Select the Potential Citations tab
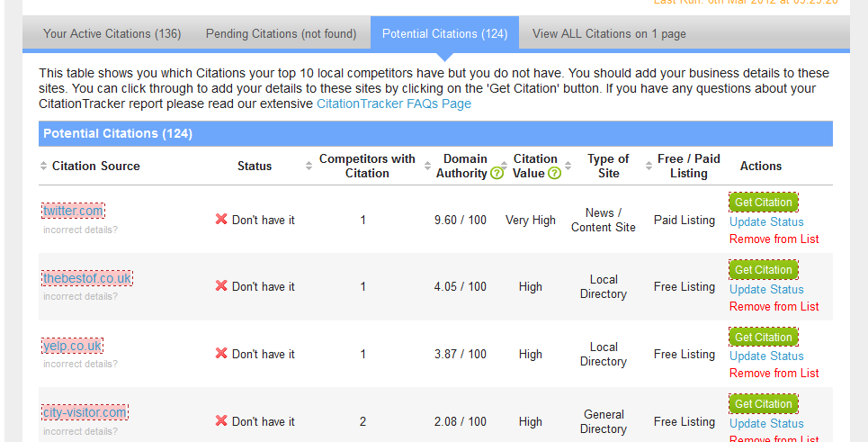The width and height of the screenshot is (868, 442). tap(444, 34)
